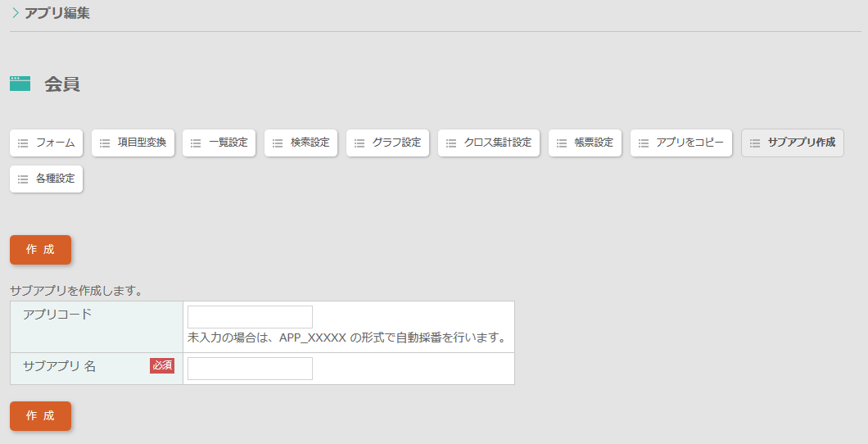Viewport: 868px width, 444px height.
Task: Click the APP_XXXXX auto-numbering hint text
Action: (347, 338)
